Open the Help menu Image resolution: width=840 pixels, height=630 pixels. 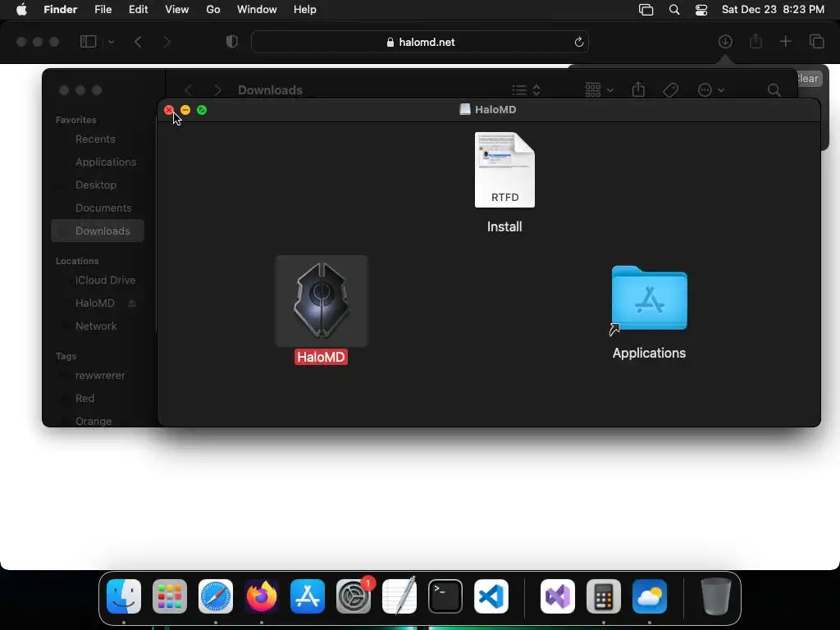305,10
